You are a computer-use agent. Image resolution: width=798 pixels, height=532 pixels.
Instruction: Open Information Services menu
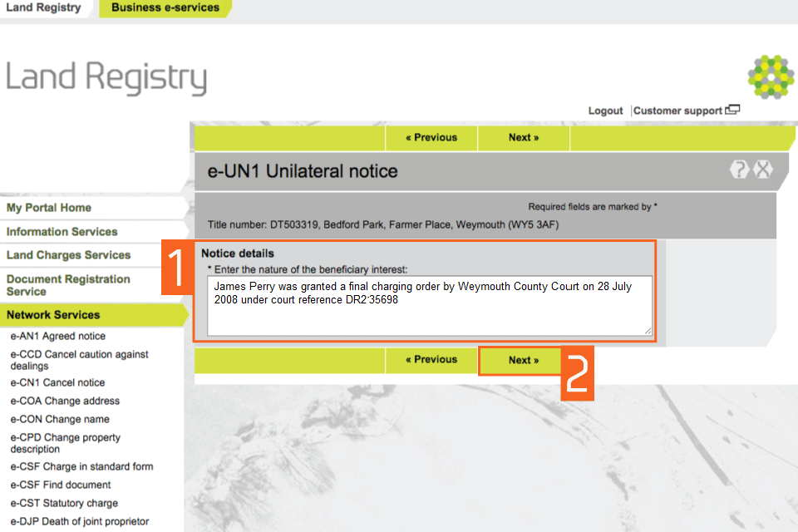pyautogui.click(x=62, y=232)
